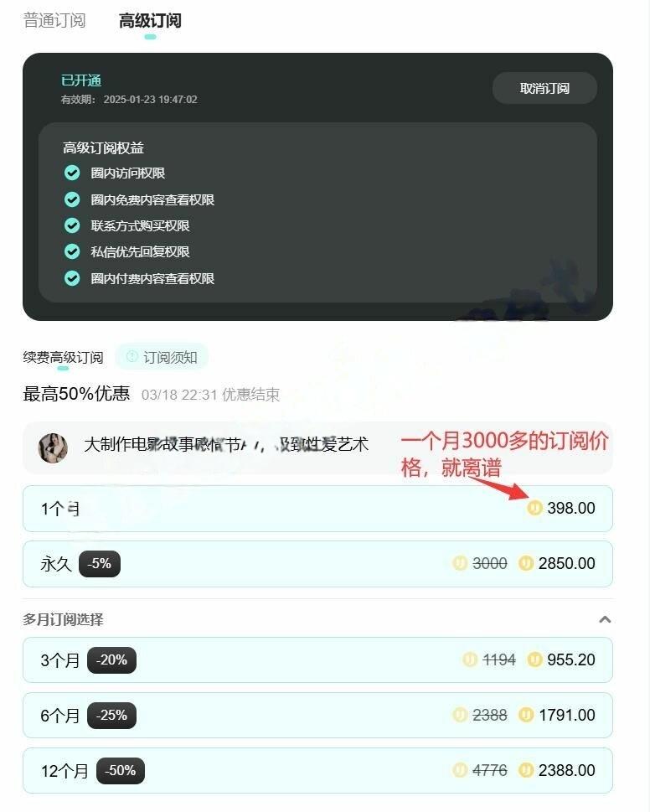Switch to the 普通订阅 tab

pos(54,21)
